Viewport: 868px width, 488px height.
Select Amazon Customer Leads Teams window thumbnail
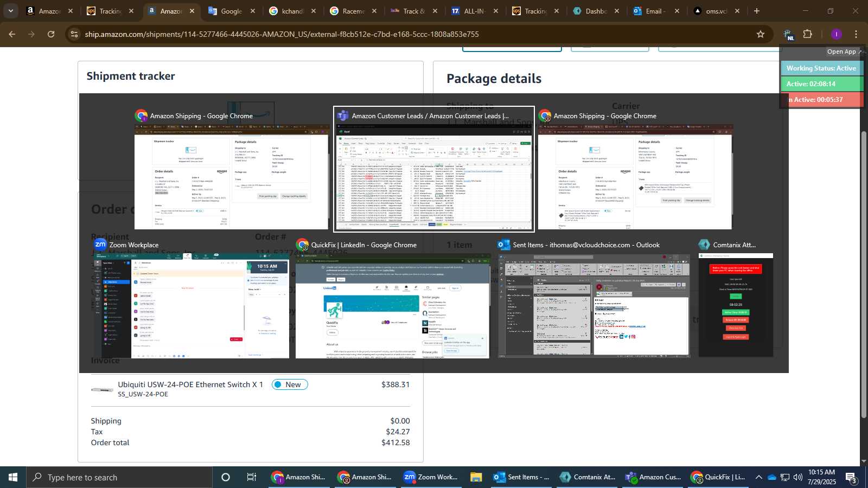pos(434,169)
